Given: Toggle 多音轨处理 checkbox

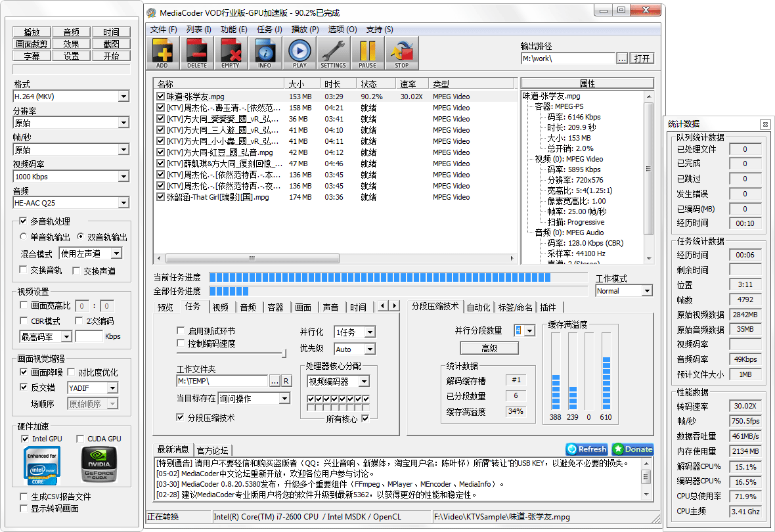Looking at the screenshot, I should pos(23,221).
